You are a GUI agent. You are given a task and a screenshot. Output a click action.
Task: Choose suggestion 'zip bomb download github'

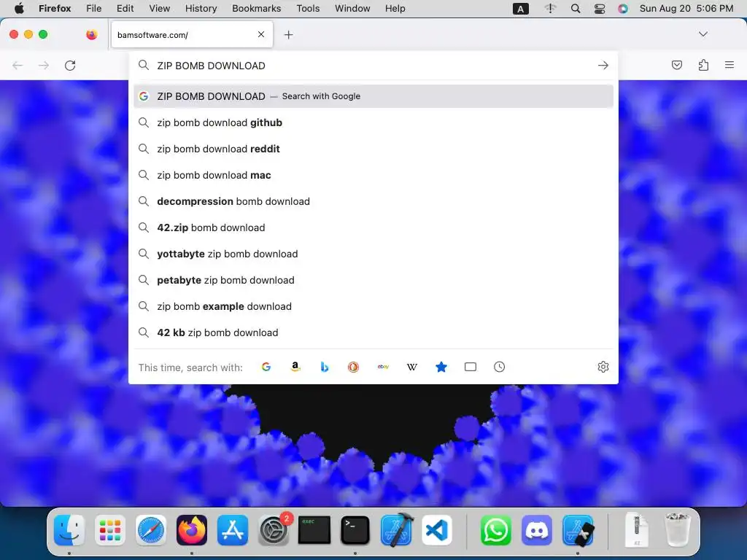[x=373, y=122]
